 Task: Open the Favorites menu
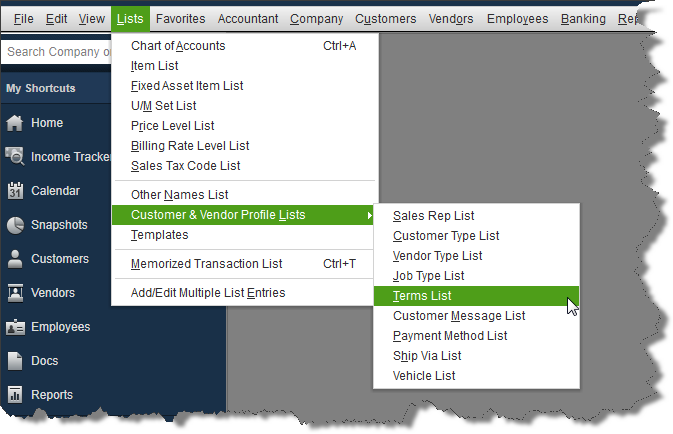click(x=180, y=19)
